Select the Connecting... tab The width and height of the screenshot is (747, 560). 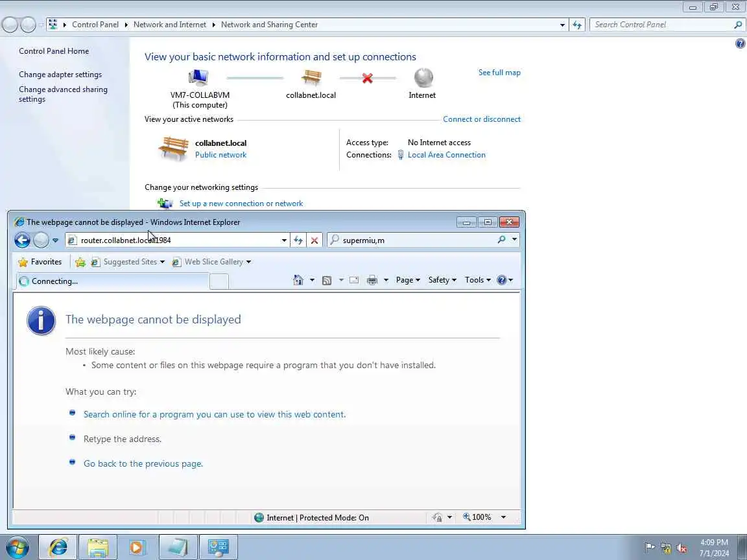pos(112,281)
